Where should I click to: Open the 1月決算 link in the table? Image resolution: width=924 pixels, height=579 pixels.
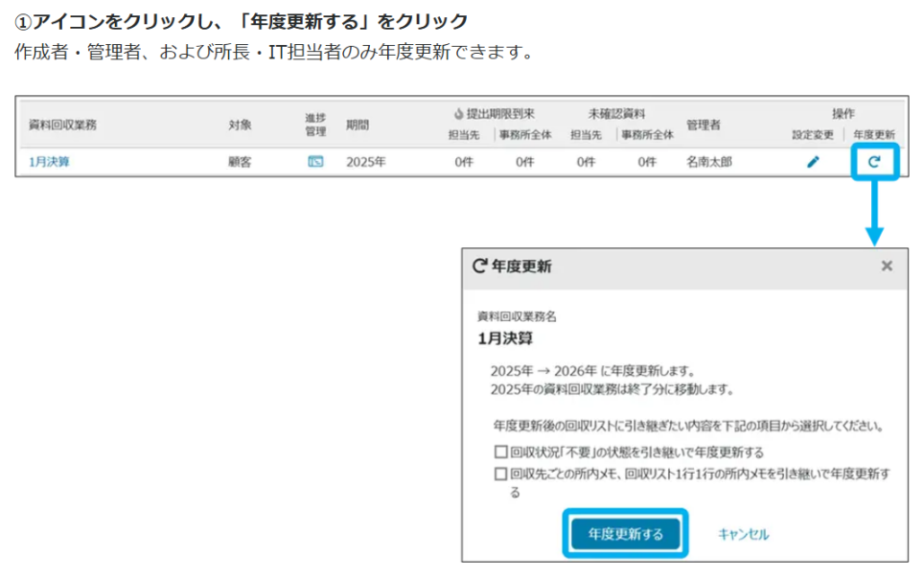click(x=49, y=162)
